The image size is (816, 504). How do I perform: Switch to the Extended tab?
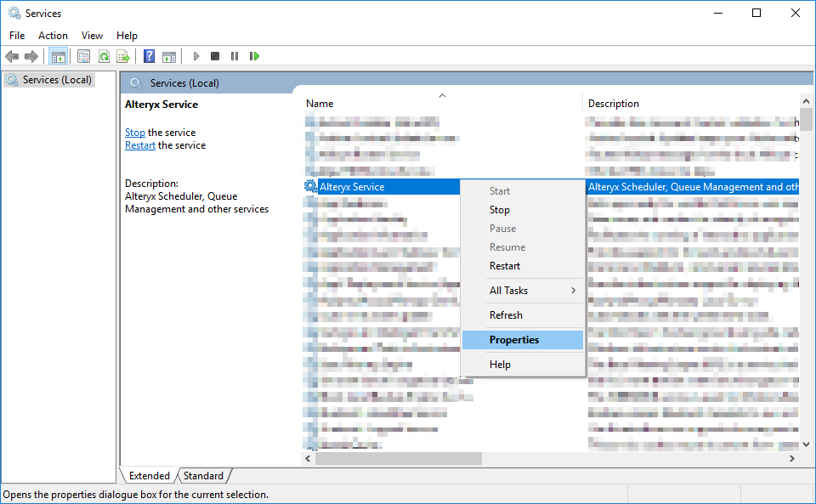click(150, 475)
